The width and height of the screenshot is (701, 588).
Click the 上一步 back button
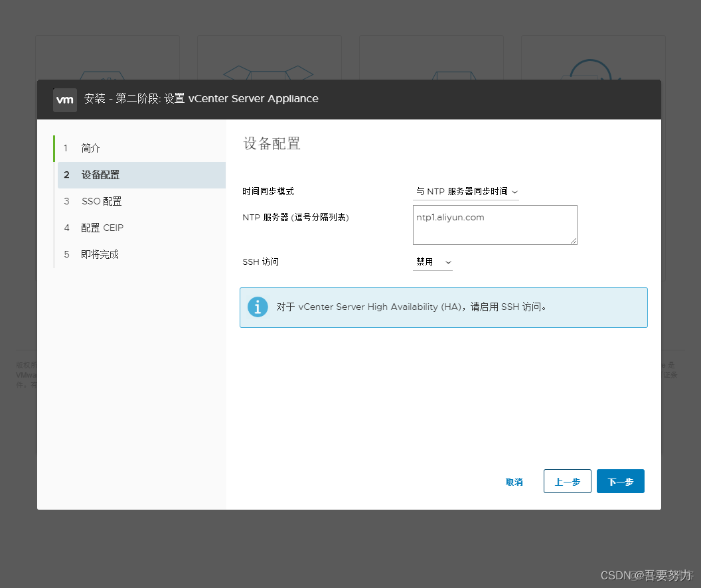[568, 482]
